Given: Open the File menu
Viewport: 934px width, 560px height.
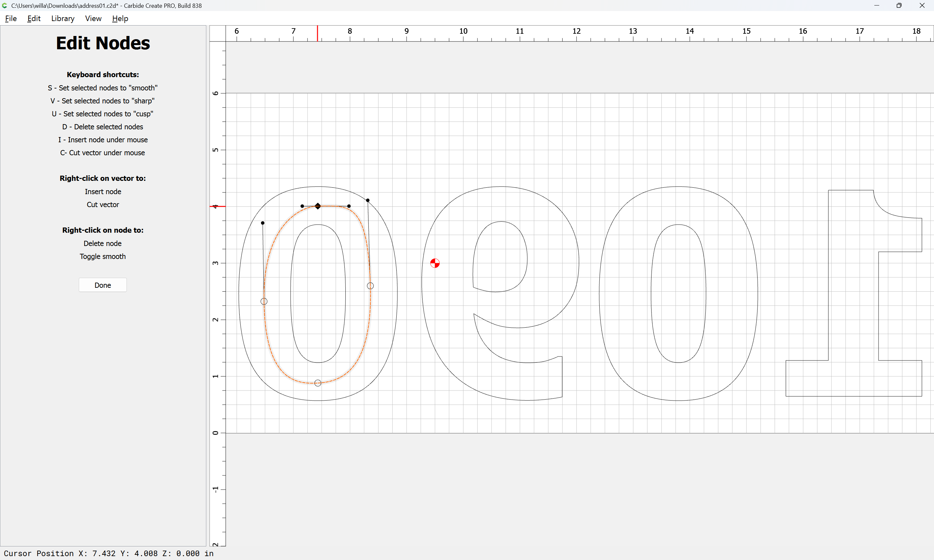Looking at the screenshot, I should click(11, 18).
